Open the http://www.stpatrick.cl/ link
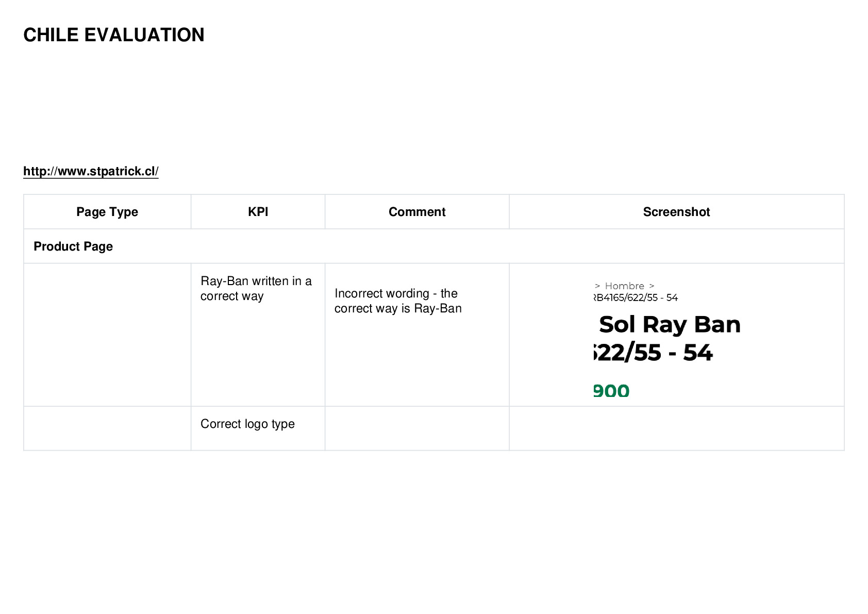The image size is (868, 614). coord(91,171)
